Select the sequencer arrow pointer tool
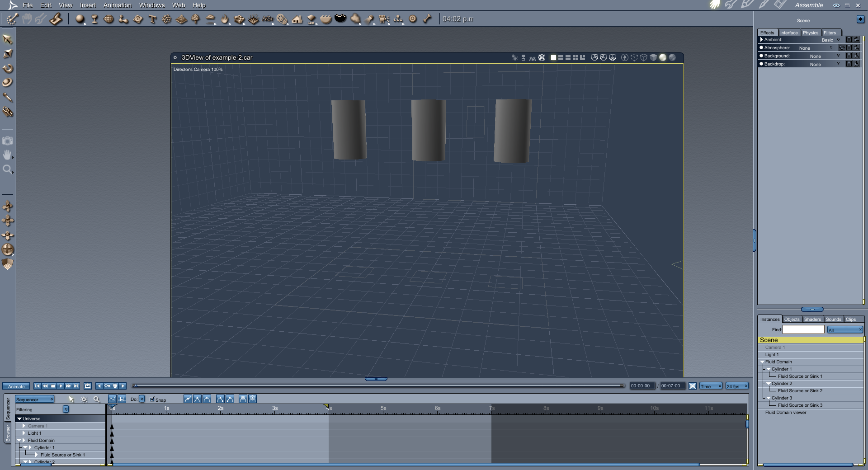This screenshot has height=470, width=868. click(71, 399)
